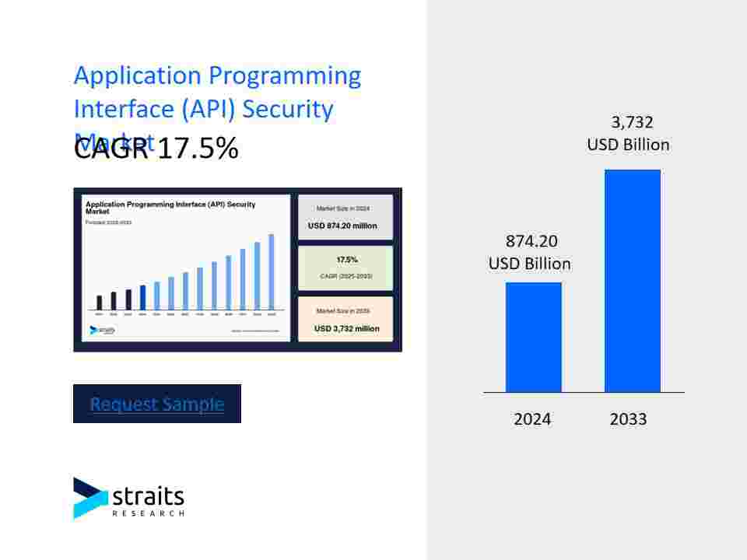
Task: Click the 2033 blue bar
Action: [x=633, y=281]
